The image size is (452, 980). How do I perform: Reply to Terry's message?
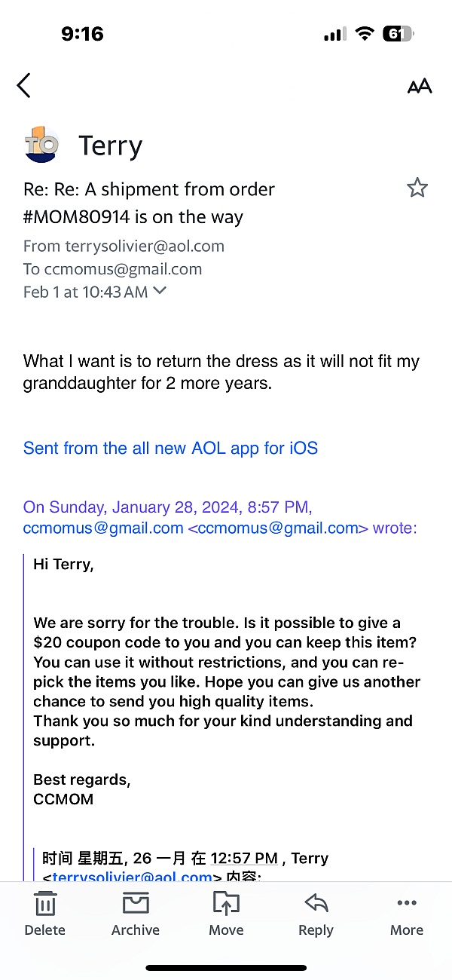tap(316, 915)
